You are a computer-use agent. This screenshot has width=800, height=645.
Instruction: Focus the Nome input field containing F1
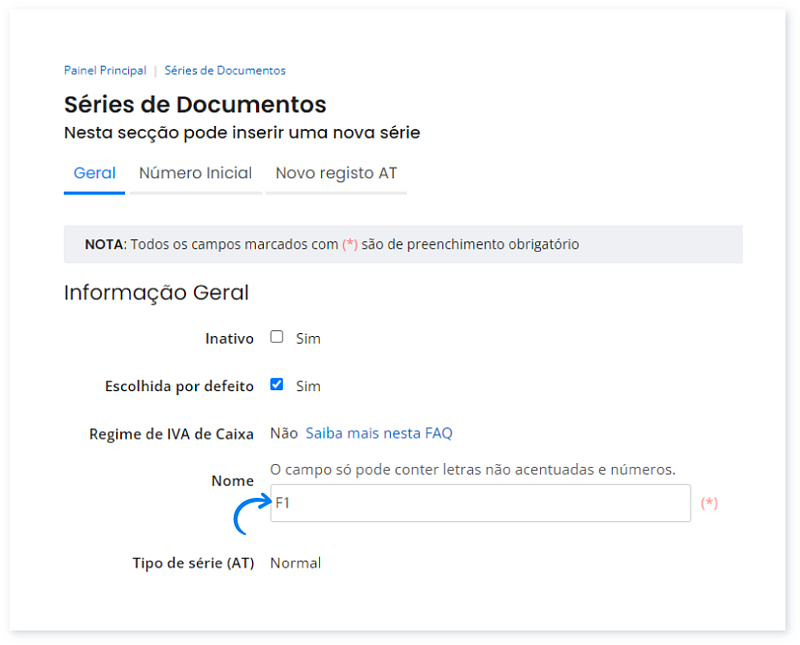pyautogui.click(x=481, y=503)
